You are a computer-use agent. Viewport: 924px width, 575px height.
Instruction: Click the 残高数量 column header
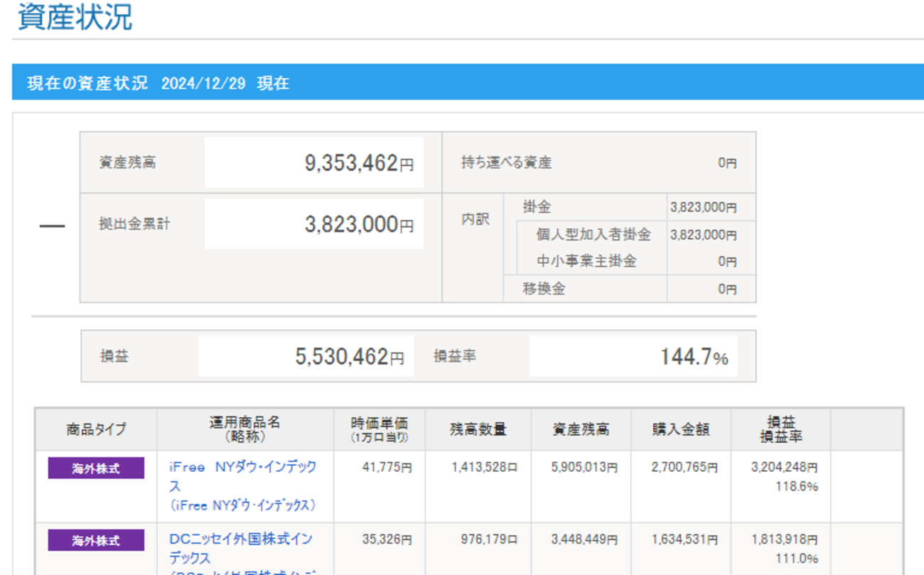478,429
